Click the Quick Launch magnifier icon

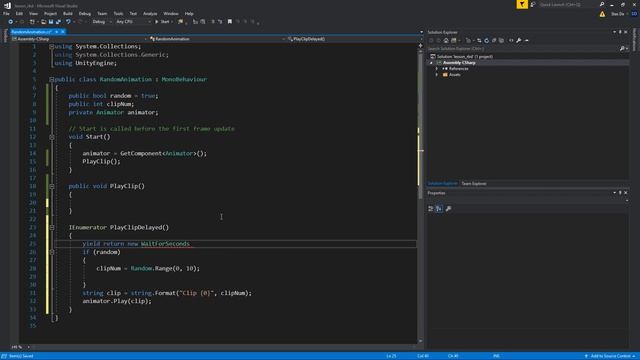(x=602, y=4)
